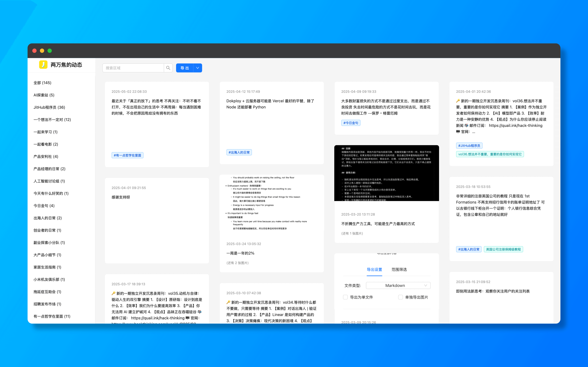Click the 导出 export button
The height and width of the screenshot is (367, 588).
pyautogui.click(x=184, y=68)
